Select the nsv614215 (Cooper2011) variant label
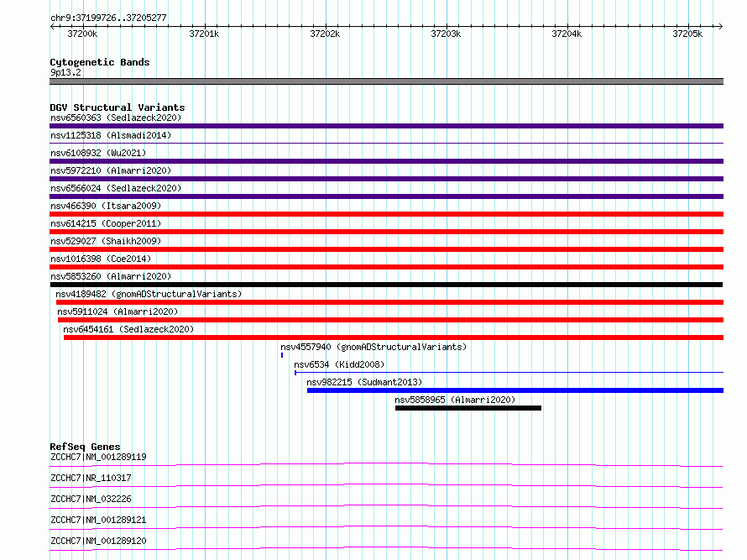 [x=106, y=223]
